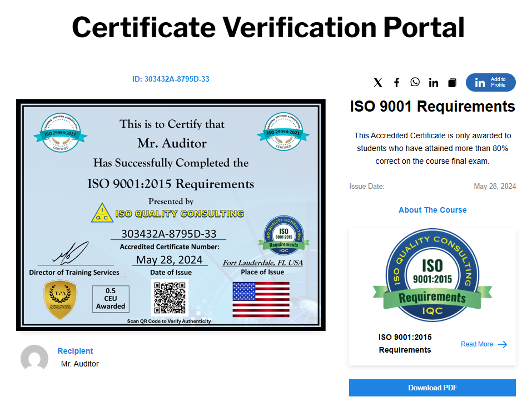Click the standalone LinkedIn share icon
Viewport: 532px width, 407px height.
pos(434,83)
